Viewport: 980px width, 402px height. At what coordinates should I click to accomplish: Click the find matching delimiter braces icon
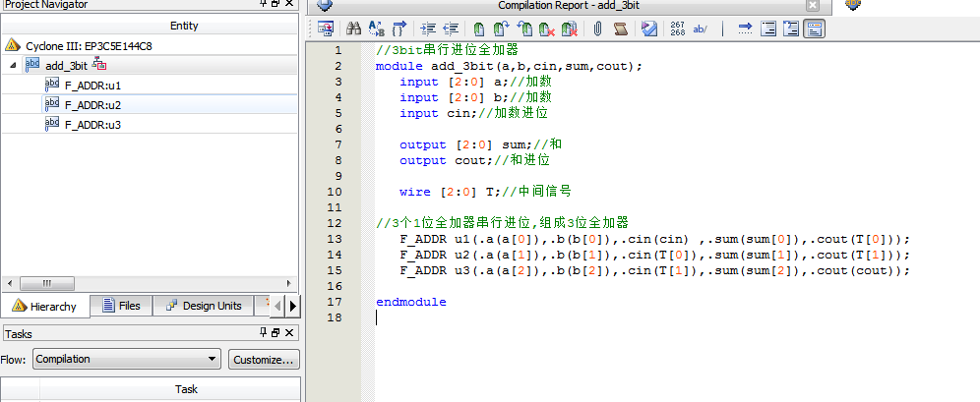click(x=399, y=29)
